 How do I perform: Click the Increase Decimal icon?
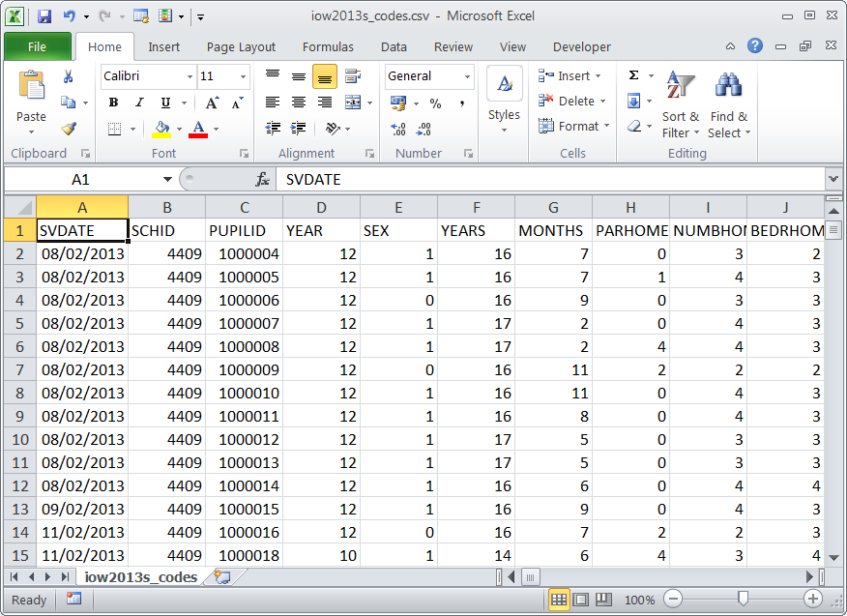pos(396,127)
